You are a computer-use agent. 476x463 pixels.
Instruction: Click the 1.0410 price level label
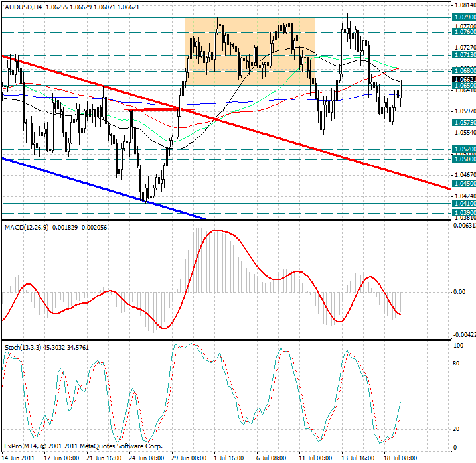click(x=464, y=204)
